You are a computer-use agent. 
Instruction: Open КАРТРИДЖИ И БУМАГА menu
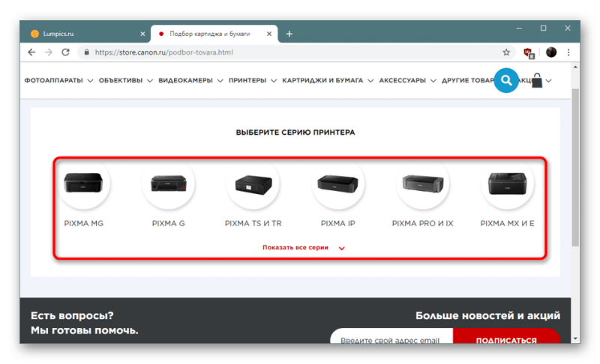[322, 81]
